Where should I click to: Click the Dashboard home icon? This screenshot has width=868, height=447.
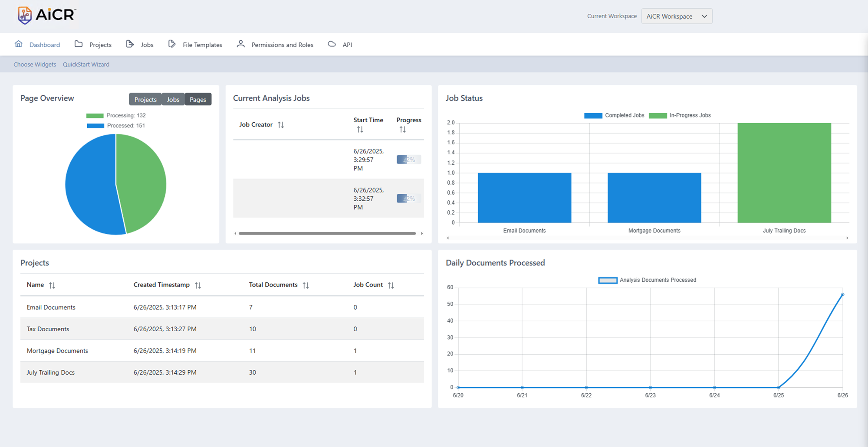point(19,44)
